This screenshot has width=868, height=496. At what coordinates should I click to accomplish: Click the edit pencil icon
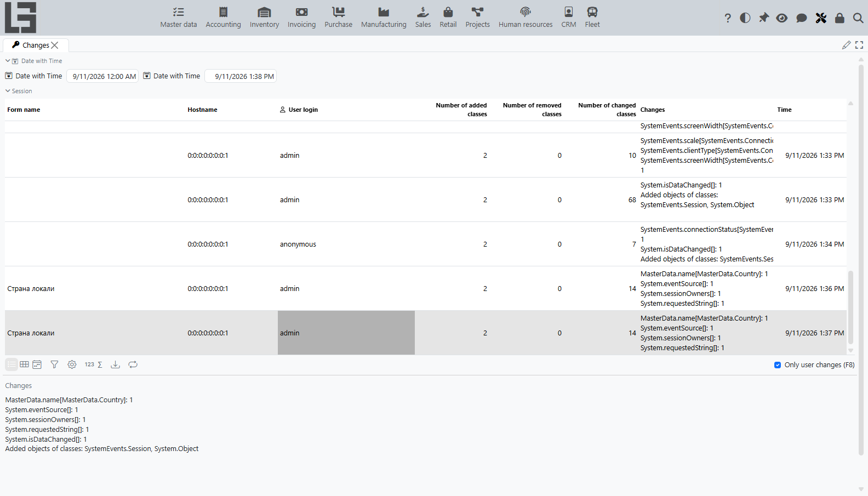coord(847,45)
